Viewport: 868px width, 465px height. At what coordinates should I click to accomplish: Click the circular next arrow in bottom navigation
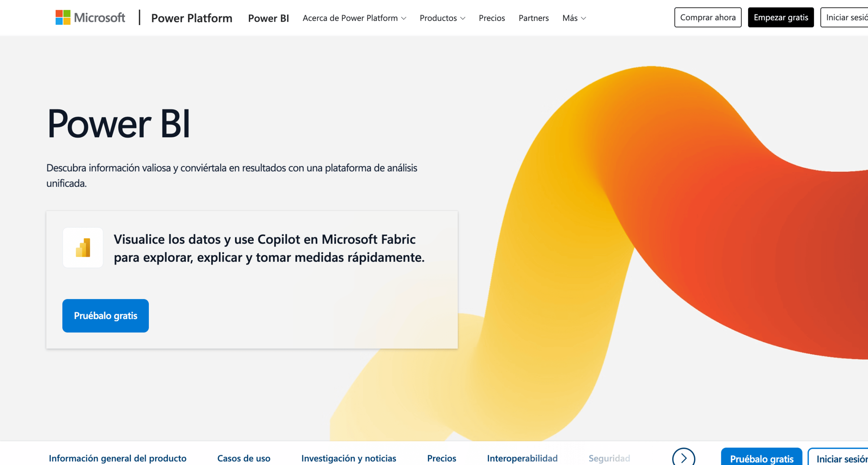coord(684,458)
